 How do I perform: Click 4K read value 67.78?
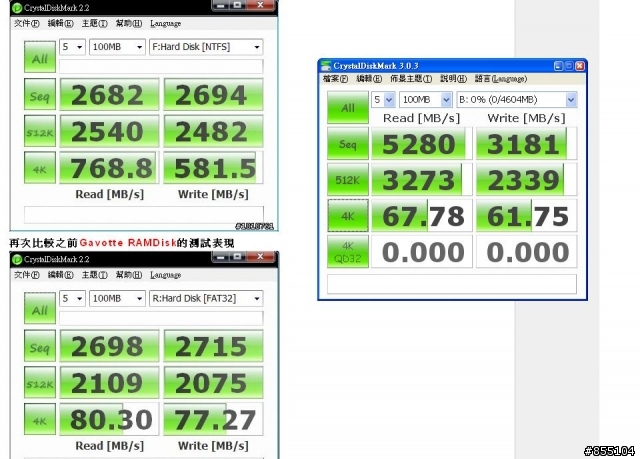pos(421,216)
